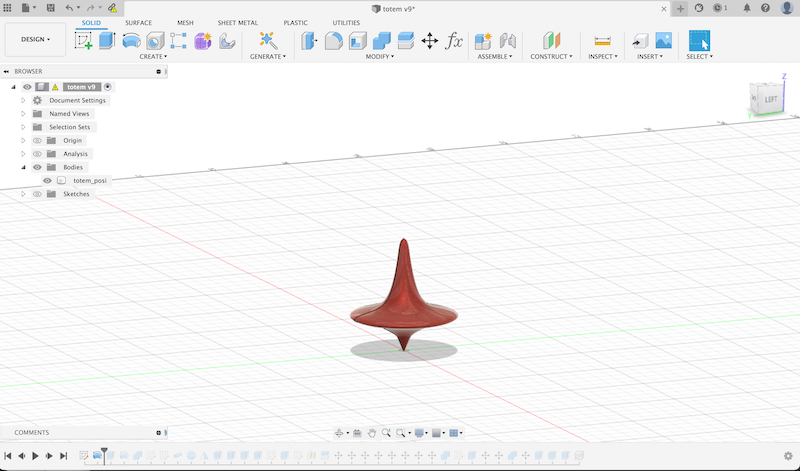Select the Measure tool
The image size is (800, 471).
coord(603,41)
